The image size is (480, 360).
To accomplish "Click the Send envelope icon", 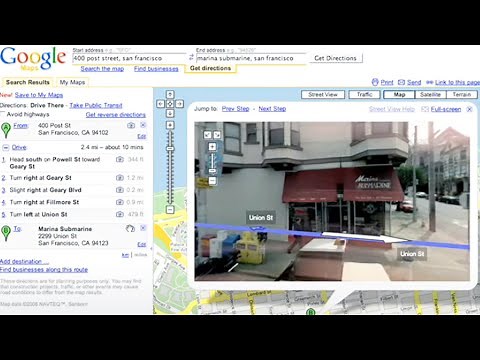I will (x=401, y=82).
